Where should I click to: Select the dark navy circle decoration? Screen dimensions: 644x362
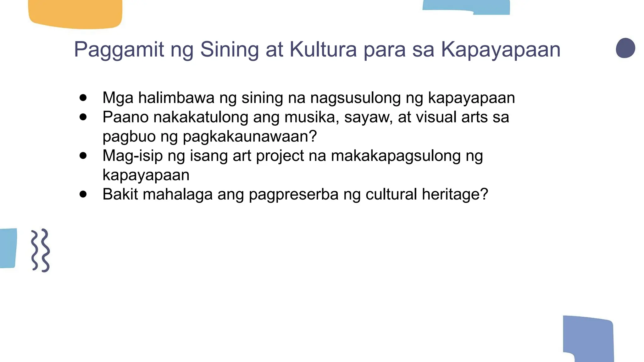pyautogui.click(x=625, y=48)
